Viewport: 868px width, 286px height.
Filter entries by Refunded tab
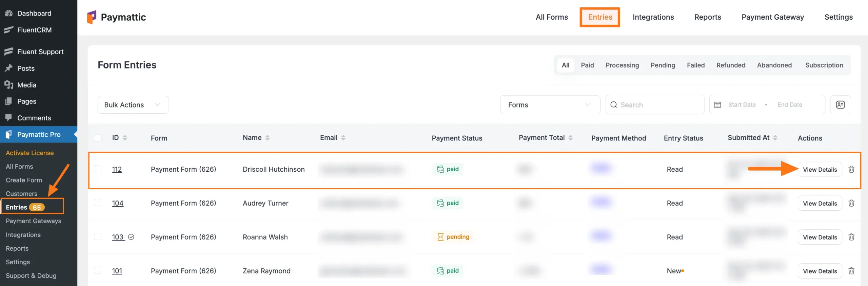tap(731, 65)
